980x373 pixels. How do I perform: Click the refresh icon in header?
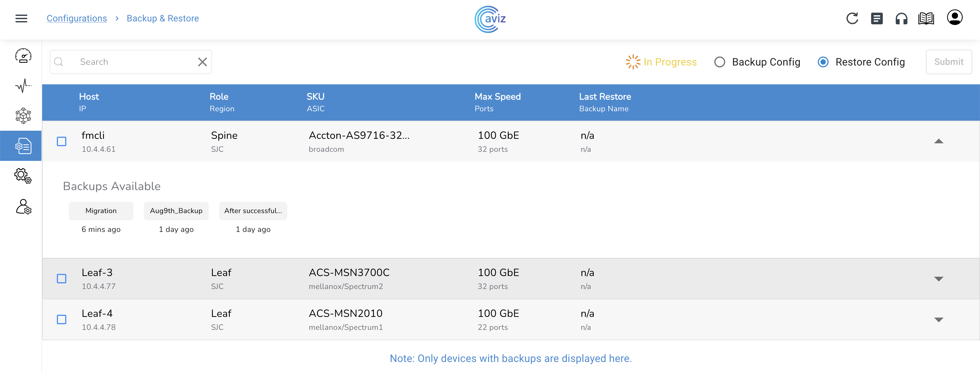pyautogui.click(x=852, y=18)
